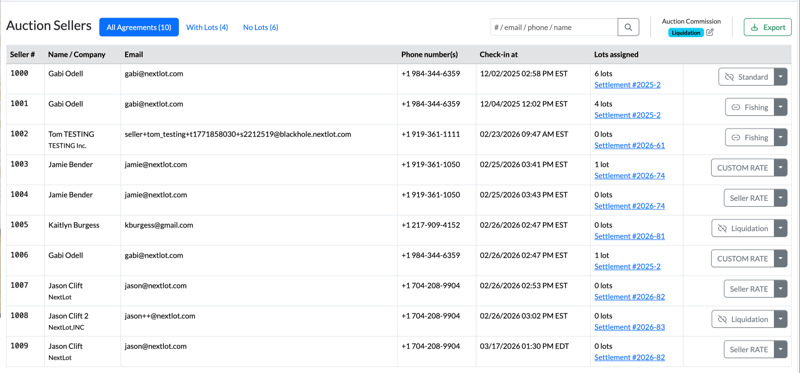Click Fishing button for seller 1001
This screenshot has height=373, width=800.
[750, 107]
